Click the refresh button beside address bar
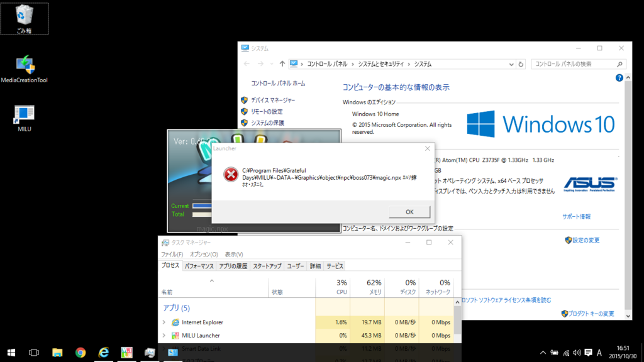 [521, 64]
